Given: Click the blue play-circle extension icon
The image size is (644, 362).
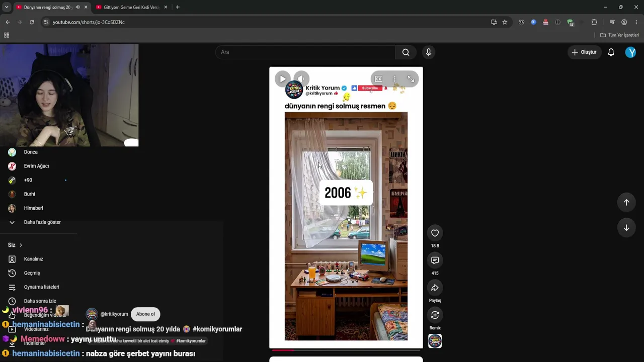Looking at the screenshot, I should (x=533, y=22).
